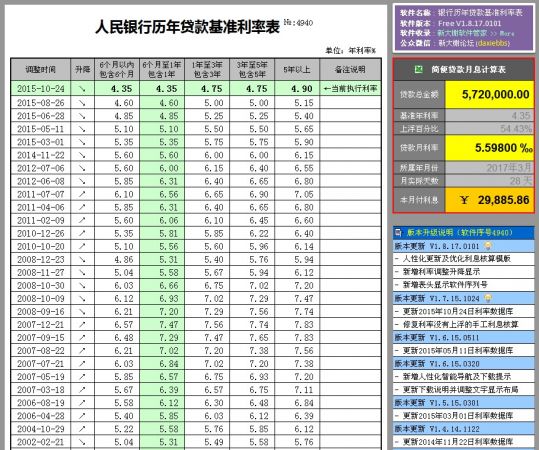Select the 版本更新 V1.5.15.0301 row
The width and height of the screenshot is (539, 450).
click(463, 403)
